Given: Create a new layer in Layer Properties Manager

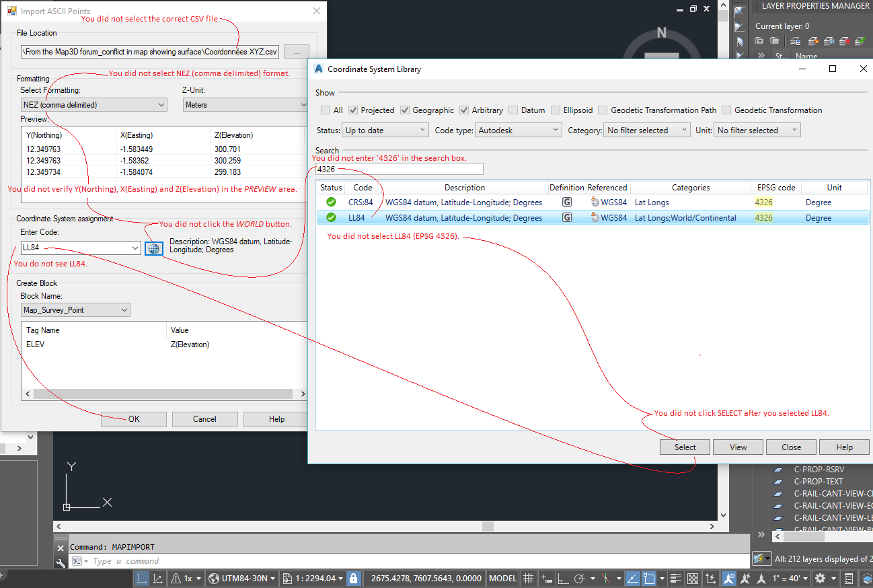Looking at the screenshot, I should (x=813, y=41).
